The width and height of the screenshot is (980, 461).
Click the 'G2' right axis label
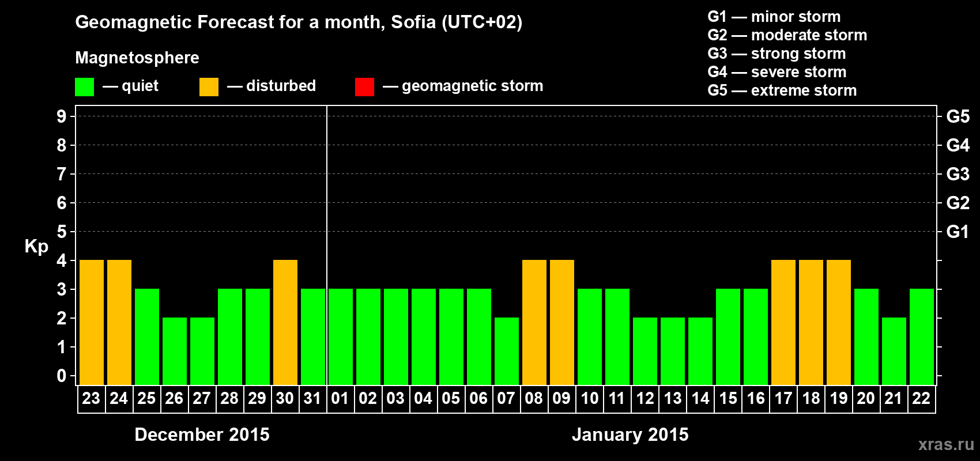(x=958, y=203)
